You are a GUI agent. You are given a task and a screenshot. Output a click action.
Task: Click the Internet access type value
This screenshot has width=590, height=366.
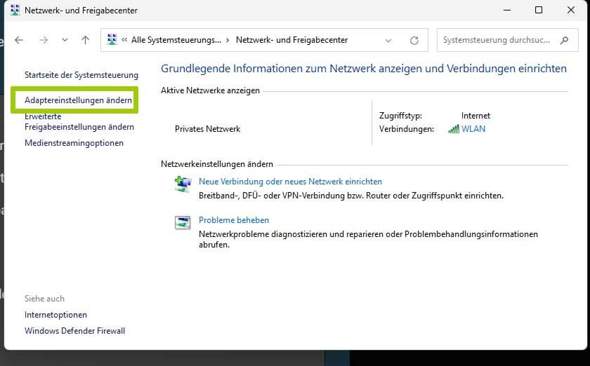476,116
